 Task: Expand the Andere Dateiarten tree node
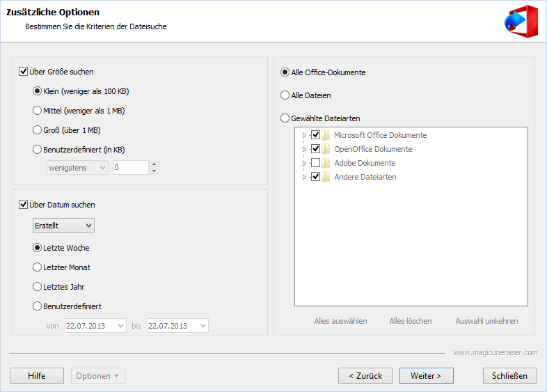[x=304, y=177]
